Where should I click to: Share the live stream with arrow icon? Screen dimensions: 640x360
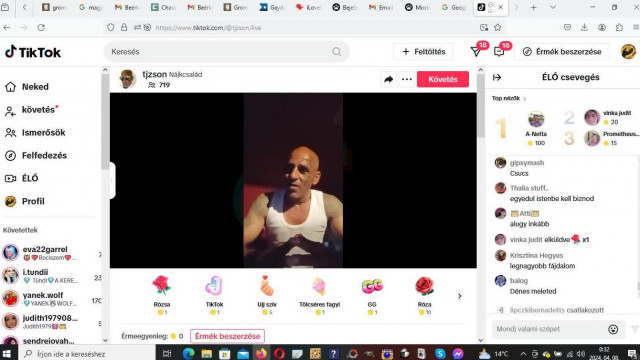[388, 79]
